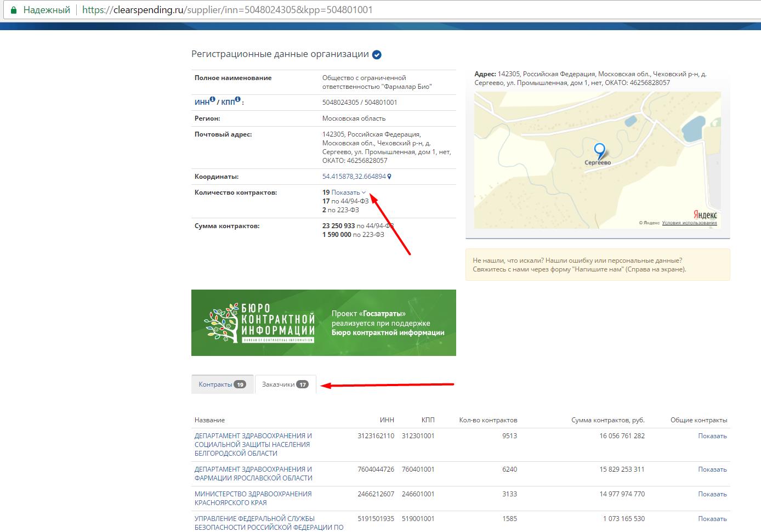Click Показать for the Белгородской области row
Viewport: 761px width, 532px height.
(712, 436)
